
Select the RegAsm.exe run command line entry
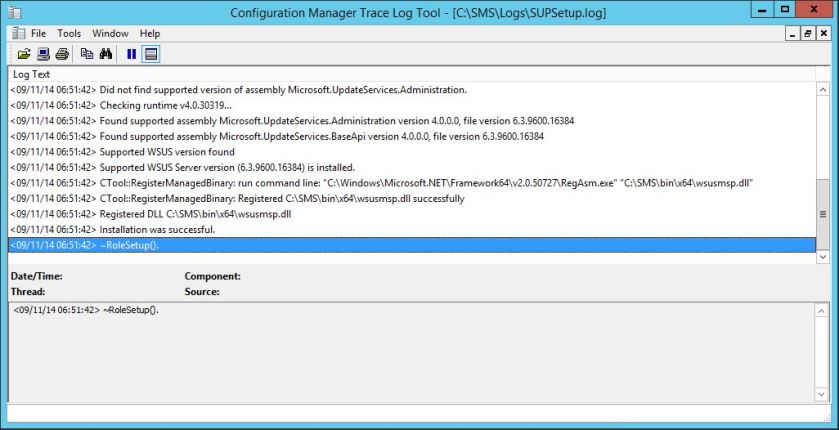pyautogui.click(x=411, y=183)
